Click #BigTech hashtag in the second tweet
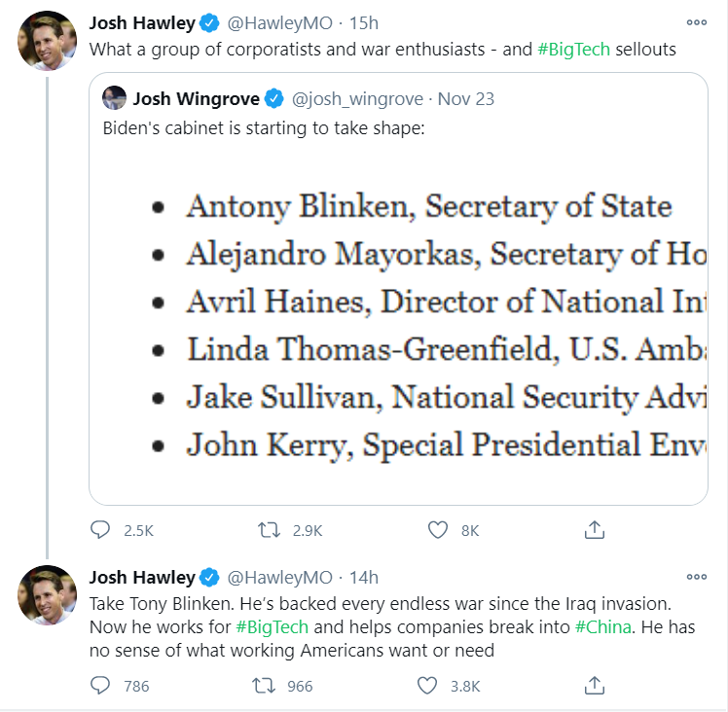Image resolution: width=728 pixels, height=712 pixels. click(273, 627)
